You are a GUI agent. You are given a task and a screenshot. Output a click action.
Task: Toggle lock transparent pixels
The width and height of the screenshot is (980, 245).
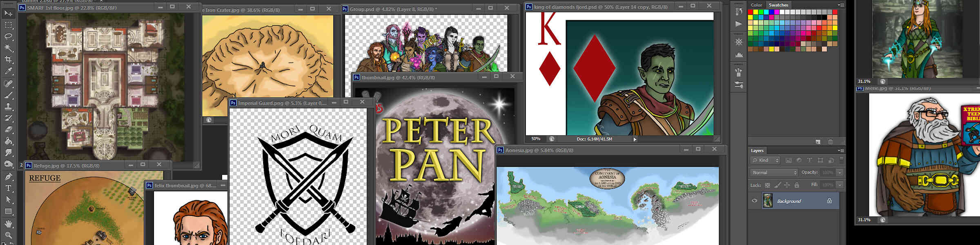pos(767,185)
